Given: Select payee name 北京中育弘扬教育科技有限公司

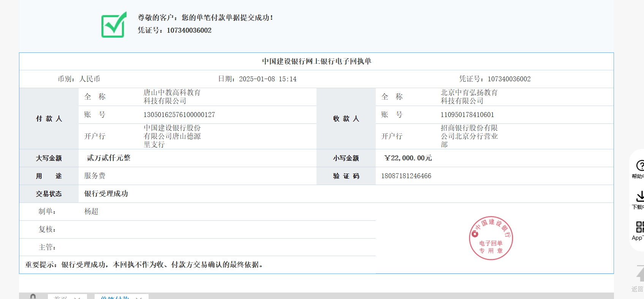Looking at the screenshot, I should [x=469, y=97].
